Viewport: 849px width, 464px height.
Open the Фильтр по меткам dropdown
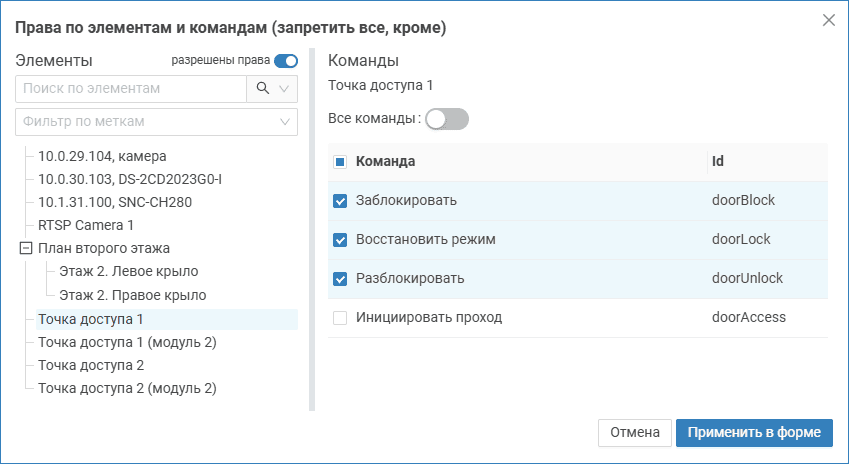(x=156, y=122)
